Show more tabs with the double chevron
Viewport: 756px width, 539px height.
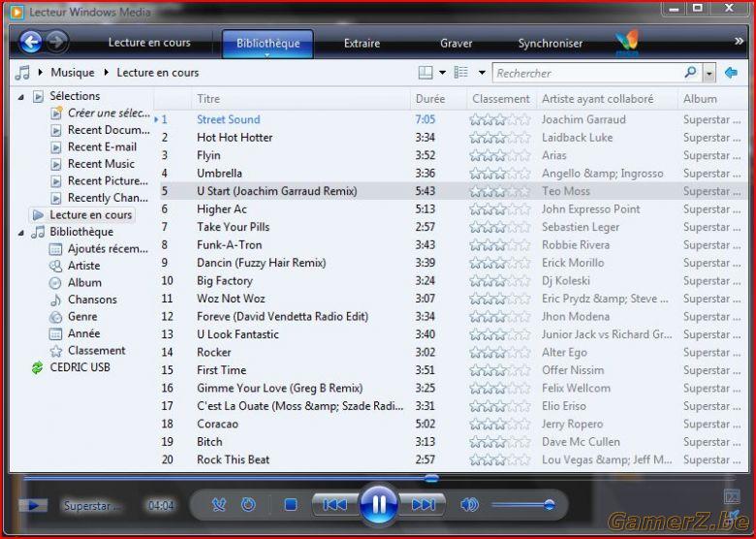(739, 42)
